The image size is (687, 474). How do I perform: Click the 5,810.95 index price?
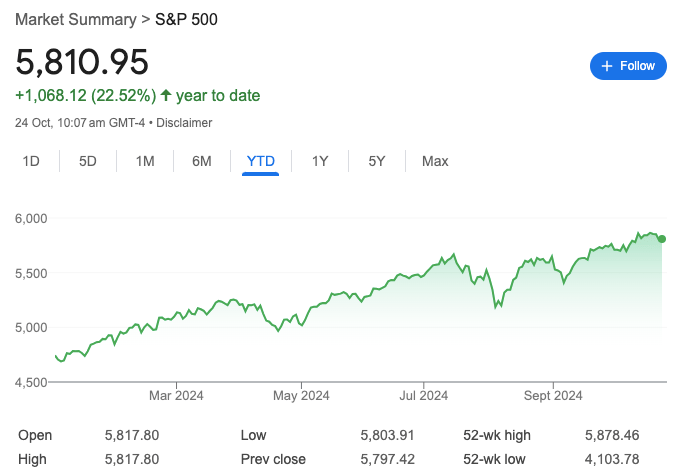(x=82, y=62)
